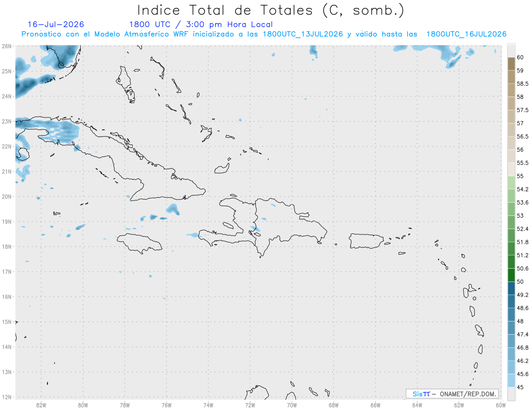Viewport: 532px width, 411px height.
Task: Click the color bar label "51.2"
Action: [523, 255]
